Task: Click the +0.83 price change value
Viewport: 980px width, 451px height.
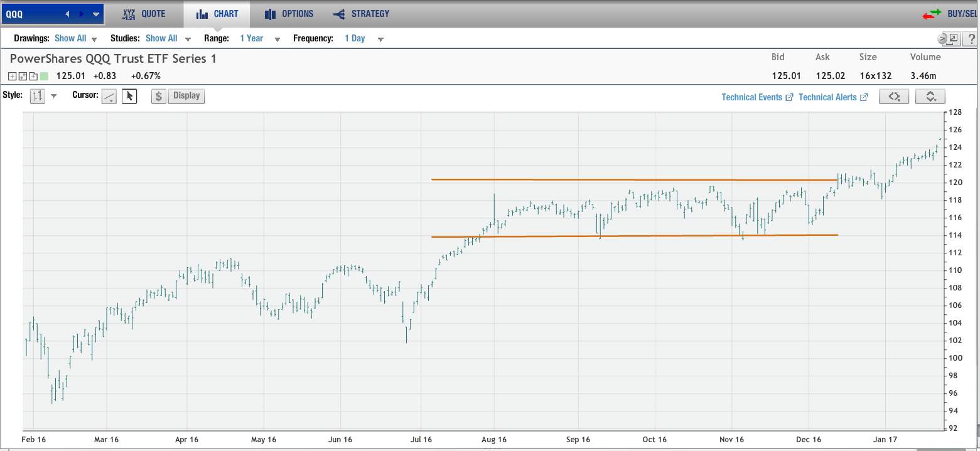Action: coord(105,76)
